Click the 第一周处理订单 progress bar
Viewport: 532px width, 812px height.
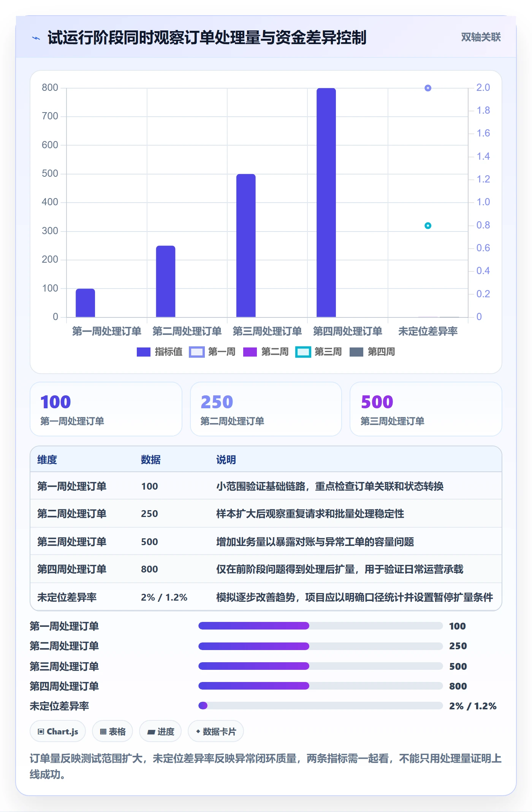[x=320, y=626]
